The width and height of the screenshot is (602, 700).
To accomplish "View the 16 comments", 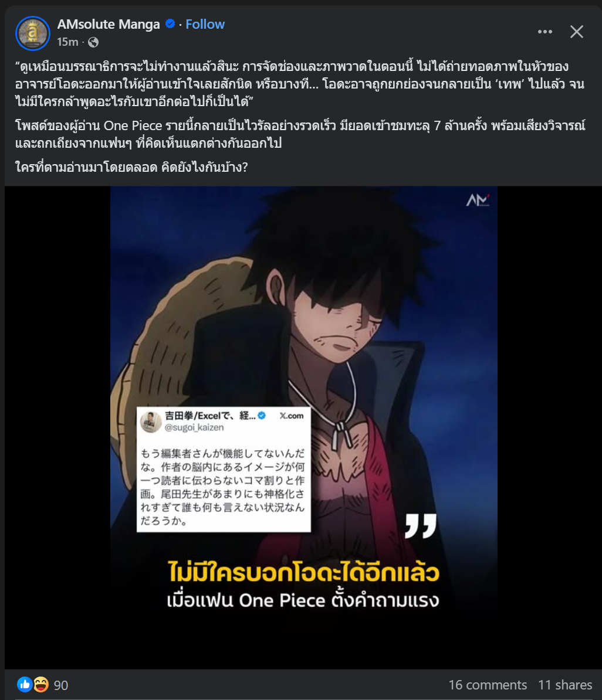I will point(488,685).
